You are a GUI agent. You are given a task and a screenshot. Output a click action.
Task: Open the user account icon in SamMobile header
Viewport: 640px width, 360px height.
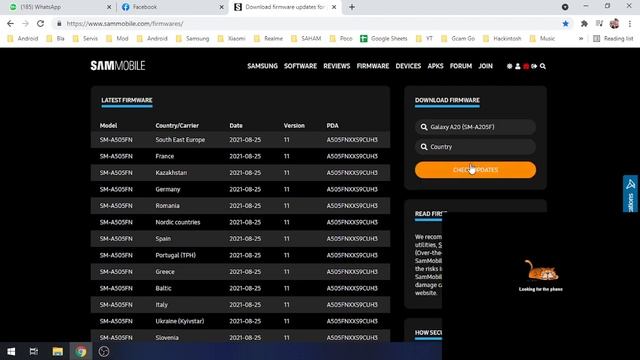[518, 66]
